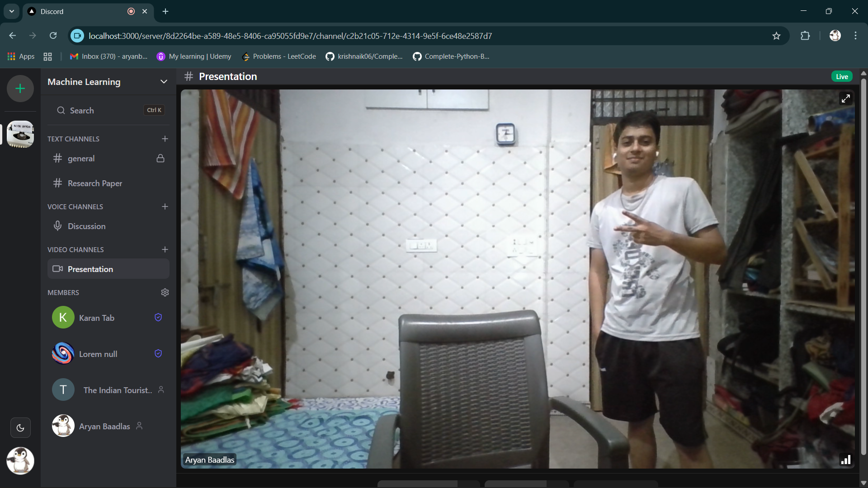Screen dimensions: 868x488
Task: Select the Presentation video channel
Action: (90, 269)
